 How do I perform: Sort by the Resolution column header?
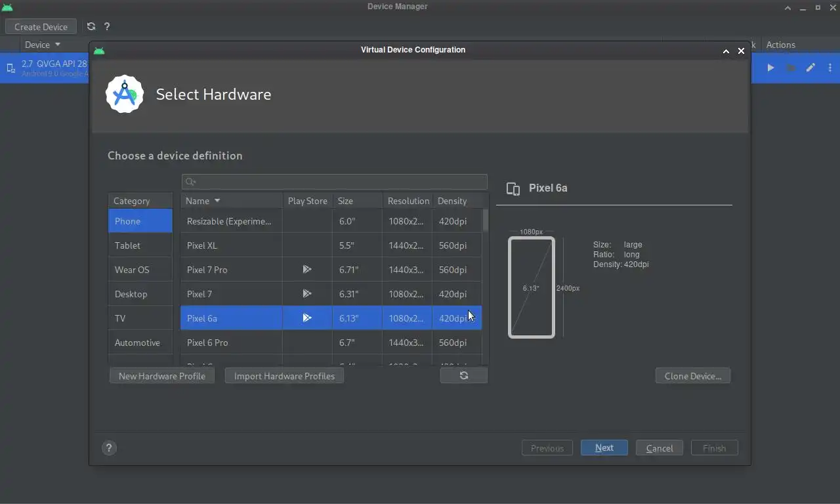407,201
